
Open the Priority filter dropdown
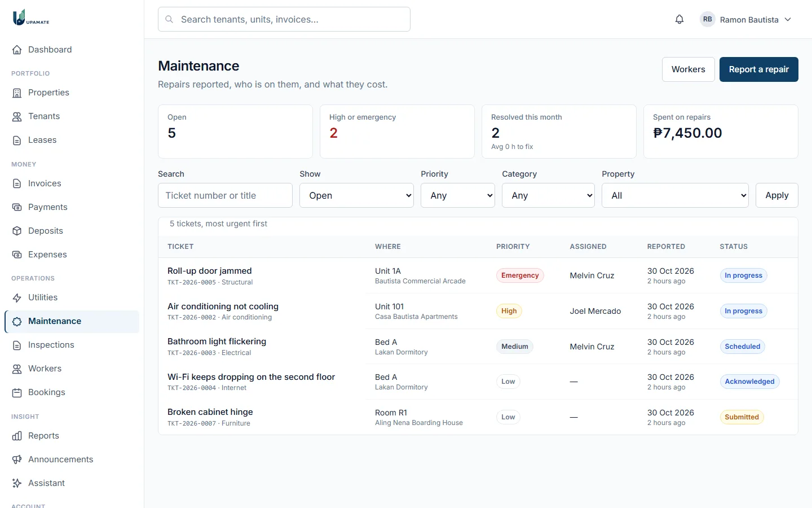(458, 195)
